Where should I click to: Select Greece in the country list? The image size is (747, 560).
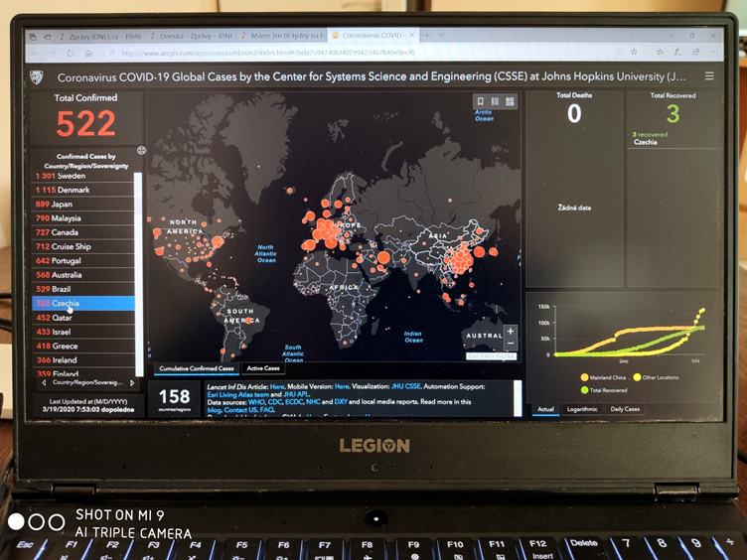(83, 347)
